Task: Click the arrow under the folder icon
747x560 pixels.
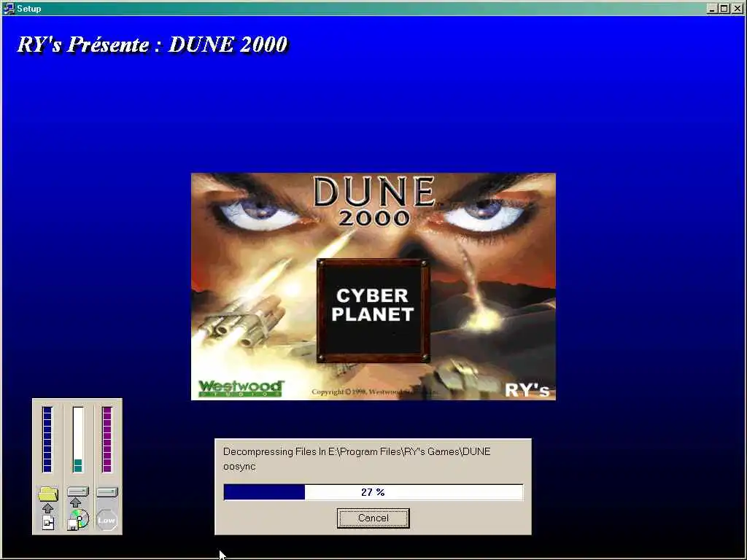Action: (47, 508)
